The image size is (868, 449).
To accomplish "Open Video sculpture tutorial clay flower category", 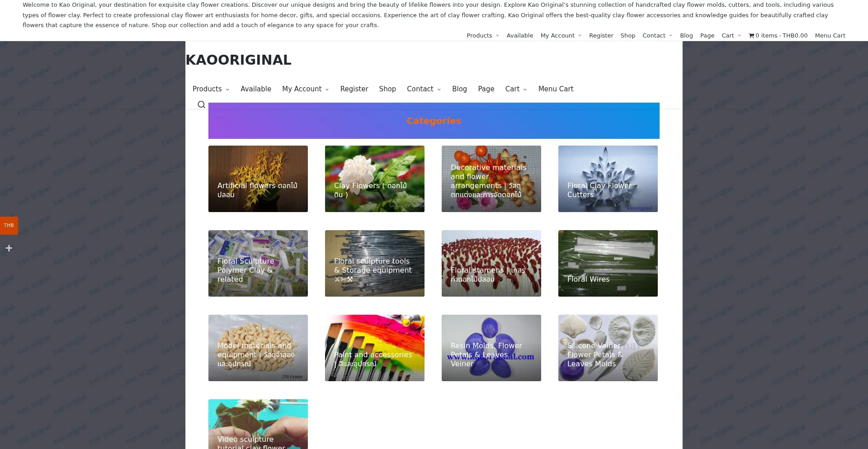I will click(258, 424).
